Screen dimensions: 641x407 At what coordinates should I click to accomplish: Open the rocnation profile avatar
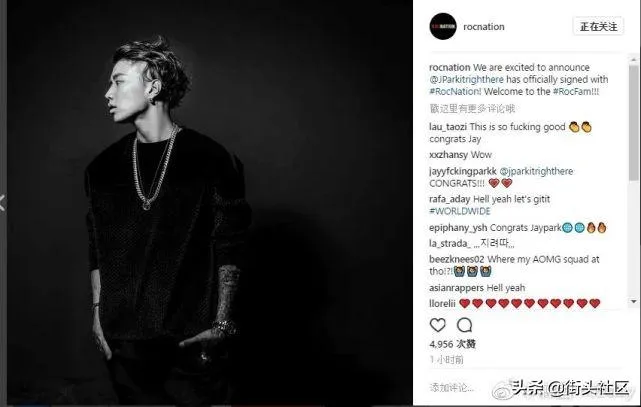pyautogui.click(x=443, y=27)
